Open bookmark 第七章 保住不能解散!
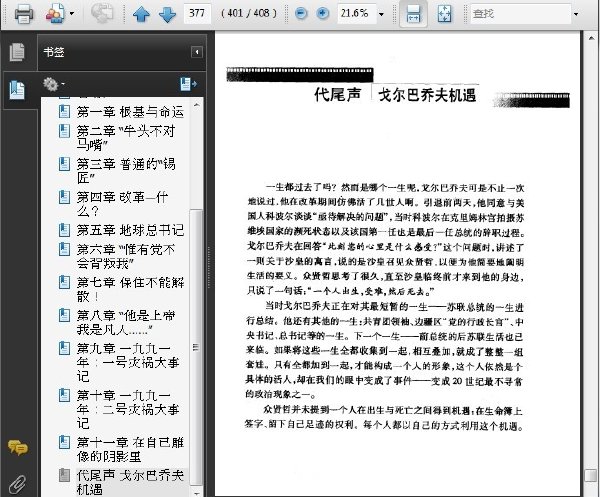This screenshot has width=600, height=497. [x=130, y=289]
